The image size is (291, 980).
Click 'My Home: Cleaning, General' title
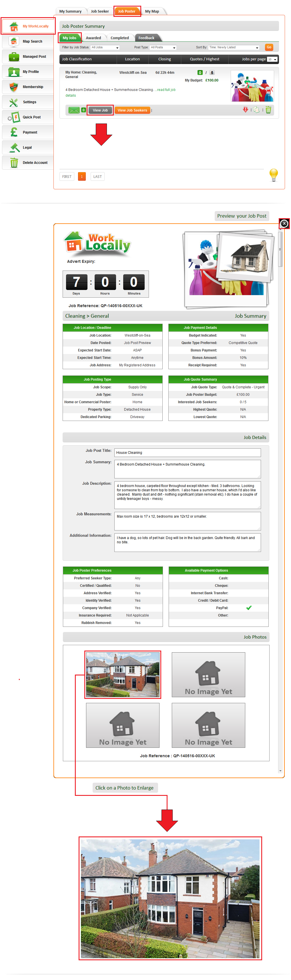pos(81,75)
